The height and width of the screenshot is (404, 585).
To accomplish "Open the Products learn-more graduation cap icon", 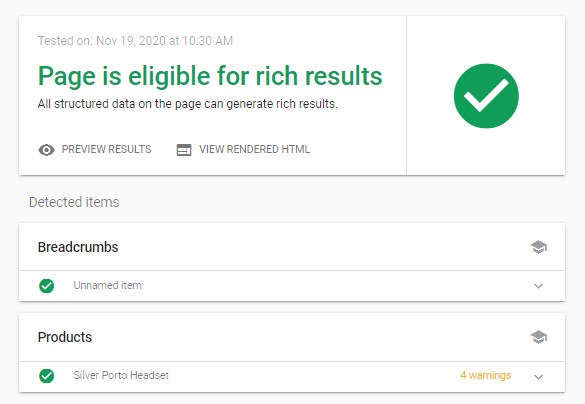I will 538,337.
